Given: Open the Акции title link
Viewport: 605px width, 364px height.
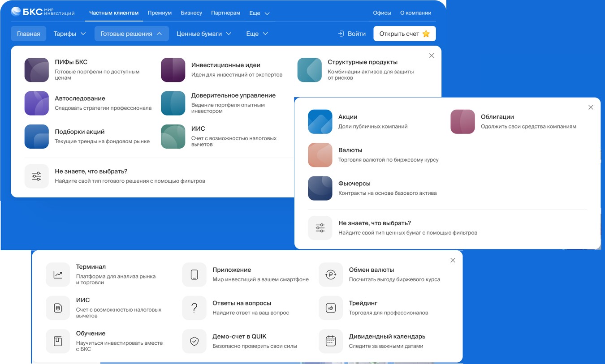Looking at the screenshot, I should (x=348, y=117).
